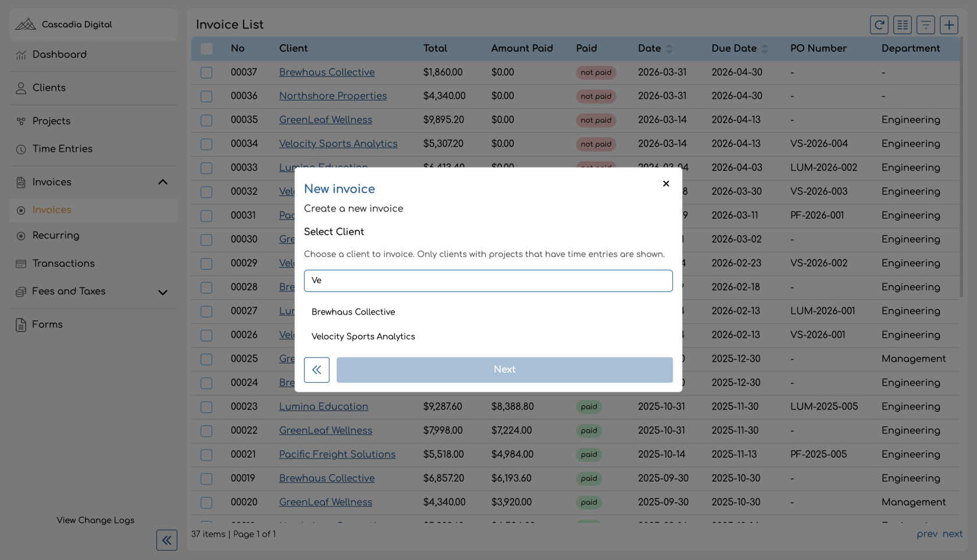
Task: Click the Recurring circle icon
Action: coord(21,236)
